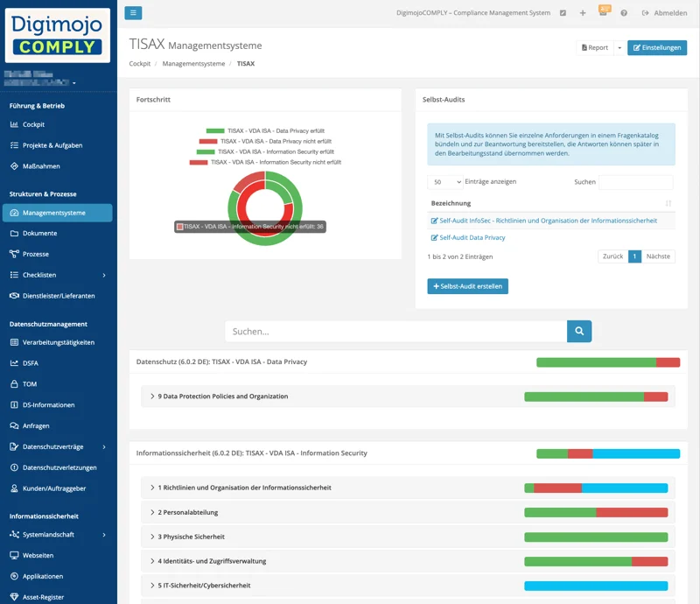
Task: Expand 4 Identitäts- und Zugriffsverwaltung section
Action: tap(408, 561)
